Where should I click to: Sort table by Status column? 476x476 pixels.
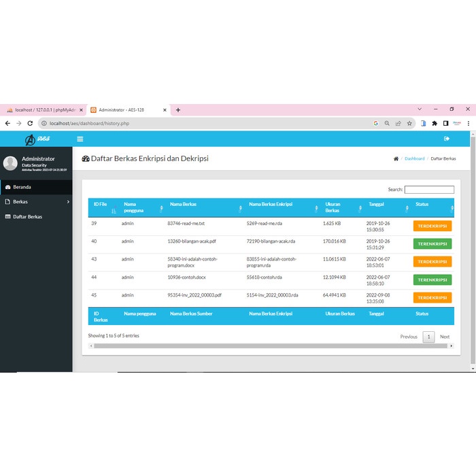(x=432, y=207)
